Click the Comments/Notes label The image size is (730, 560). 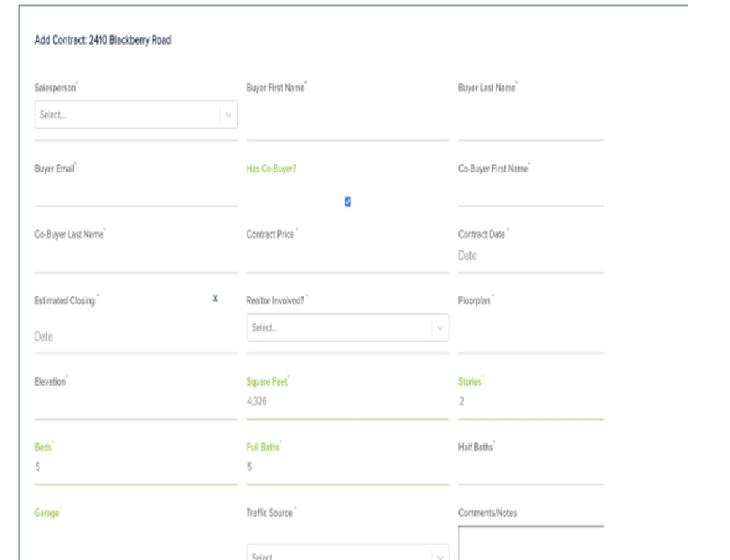pyautogui.click(x=488, y=513)
